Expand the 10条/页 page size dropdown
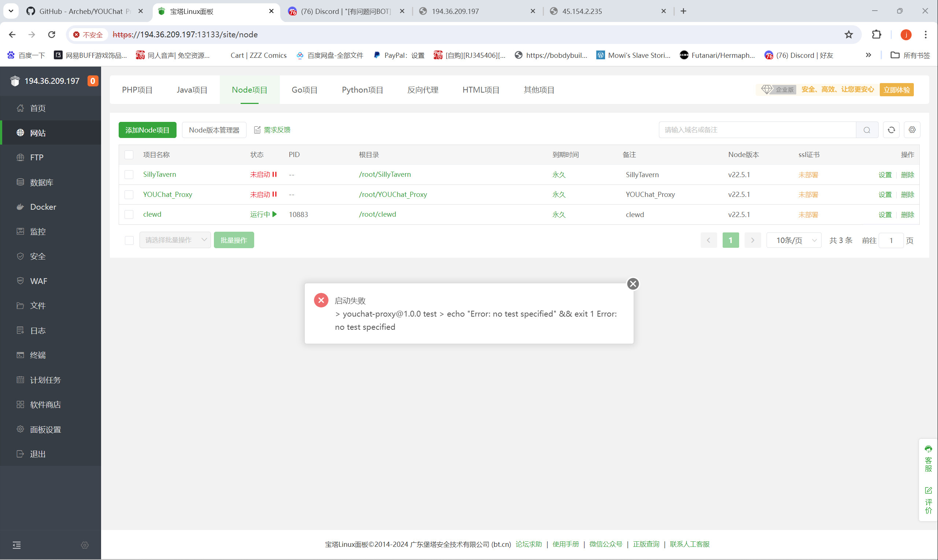Image resolution: width=938 pixels, height=560 pixels. [x=794, y=240]
